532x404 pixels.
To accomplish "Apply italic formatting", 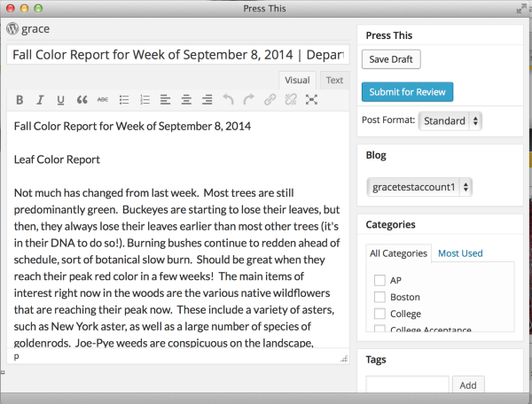I will click(40, 99).
